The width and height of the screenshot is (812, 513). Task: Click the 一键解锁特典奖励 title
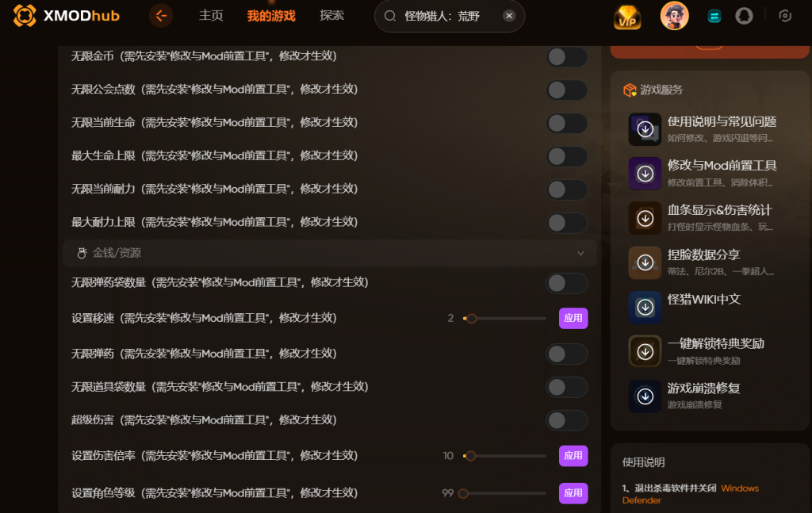pyautogui.click(x=716, y=344)
